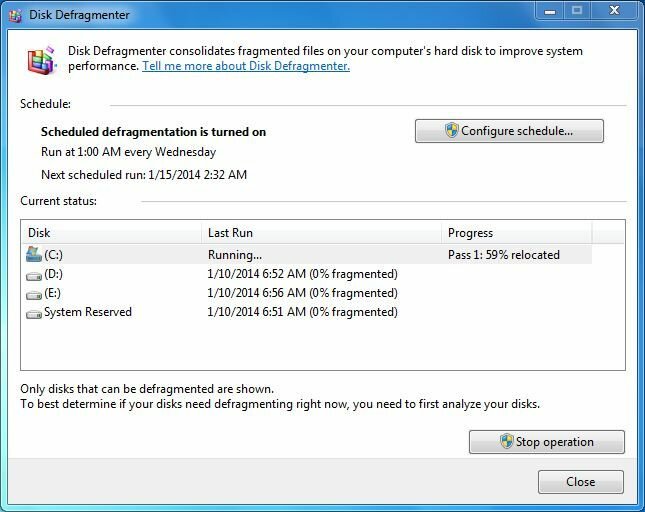Click 1/10/2014 6:56 AM last run entry
Image resolution: width=645 pixels, height=512 pixels.
click(x=302, y=293)
